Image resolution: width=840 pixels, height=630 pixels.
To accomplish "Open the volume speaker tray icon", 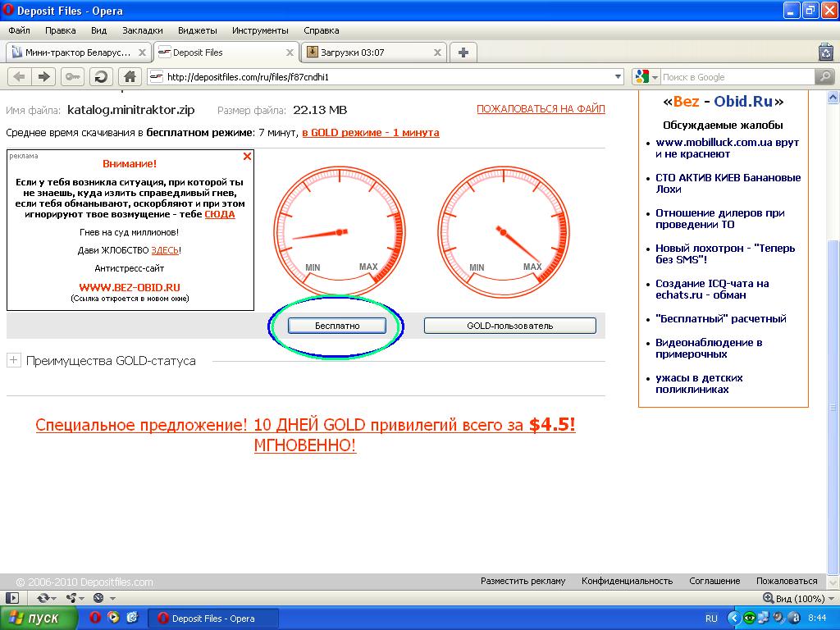I will click(x=778, y=619).
